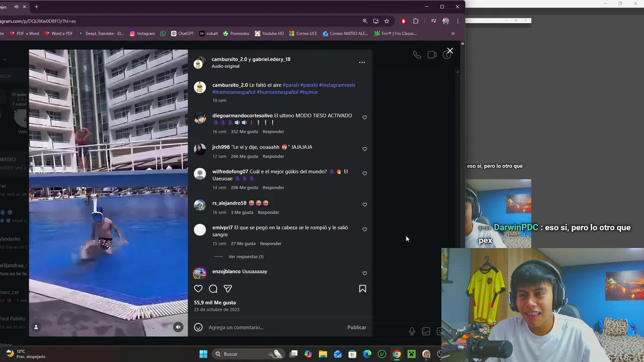Click the image attachment icon in message bar
The width and height of the screenshot is (644, 362).
click(x=426, y=331)
